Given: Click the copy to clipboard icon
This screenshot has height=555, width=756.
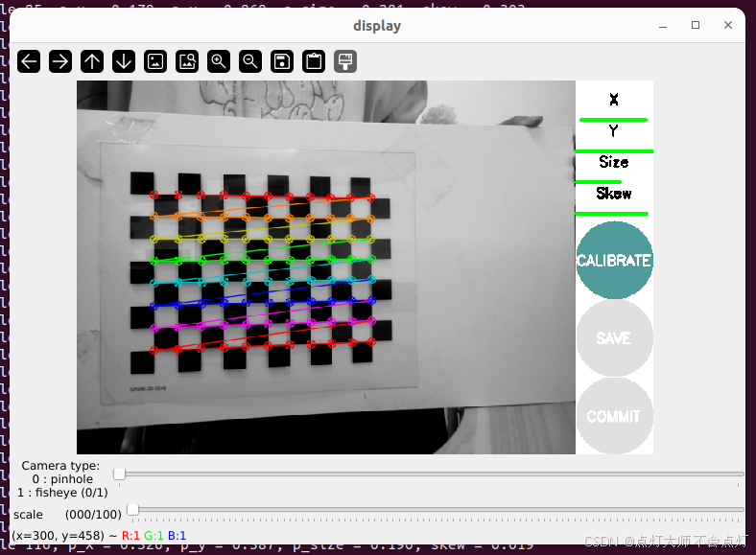Looking at the screenshot, I should (x=314, y=61).
